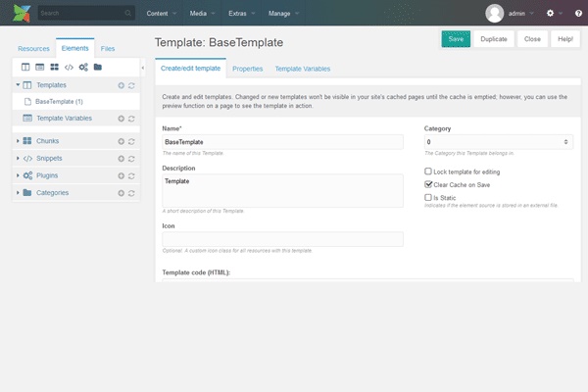This screenshot has width=588, height=392.
Task: Add new item in Plugins row
Action: coord(122,176)
